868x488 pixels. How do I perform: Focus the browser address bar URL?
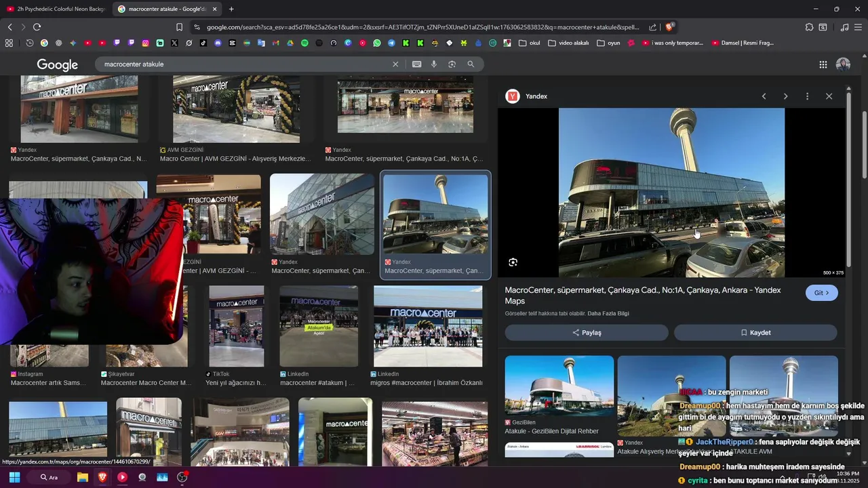pos(422,27)
